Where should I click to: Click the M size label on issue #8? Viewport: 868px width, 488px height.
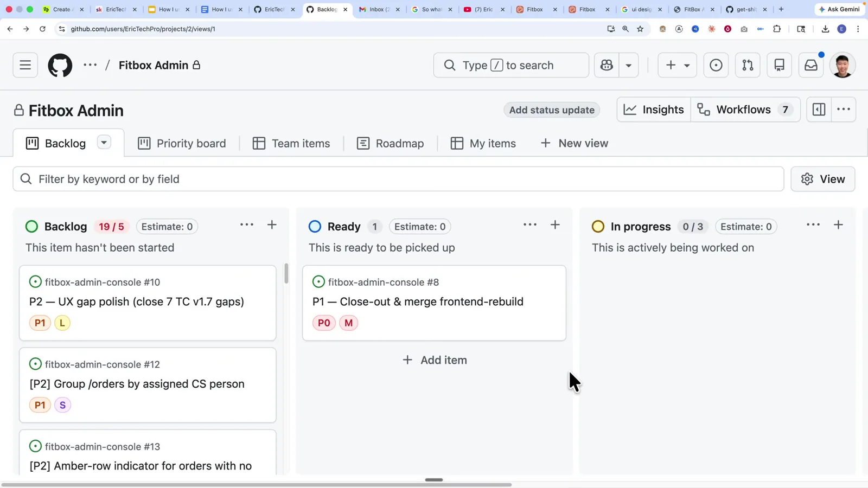[349, 323]
